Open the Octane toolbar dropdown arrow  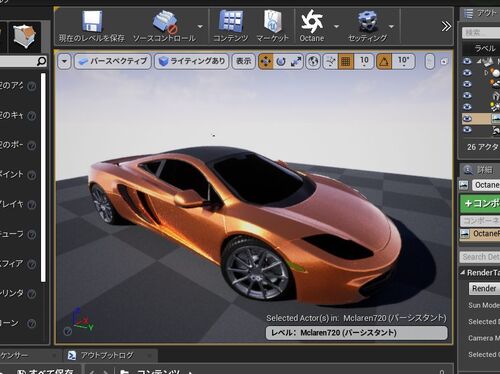336,26
